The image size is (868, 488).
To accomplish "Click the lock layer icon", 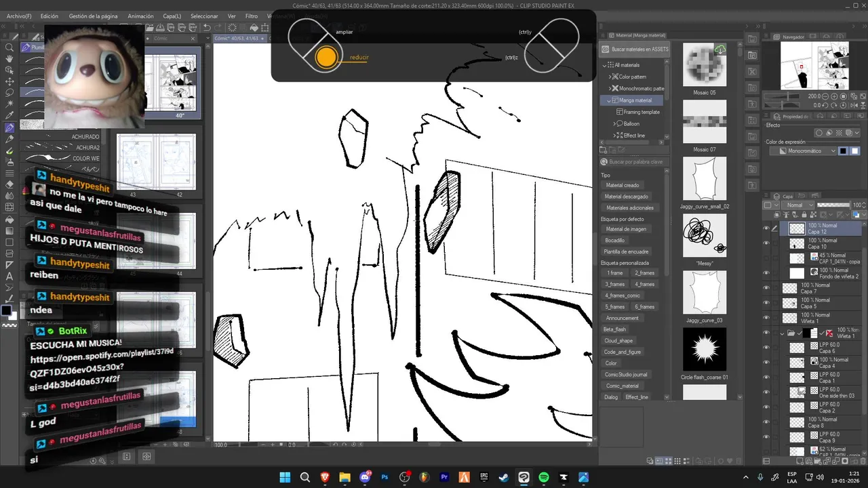I will click(x=804, y=215).
